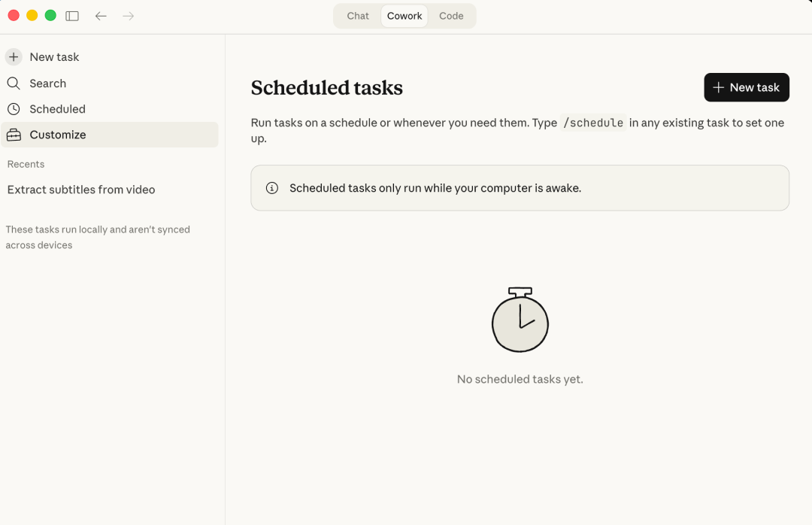Minimize the window with the yellow button
This screenshot has height=525, width=812.
(32, 16)
